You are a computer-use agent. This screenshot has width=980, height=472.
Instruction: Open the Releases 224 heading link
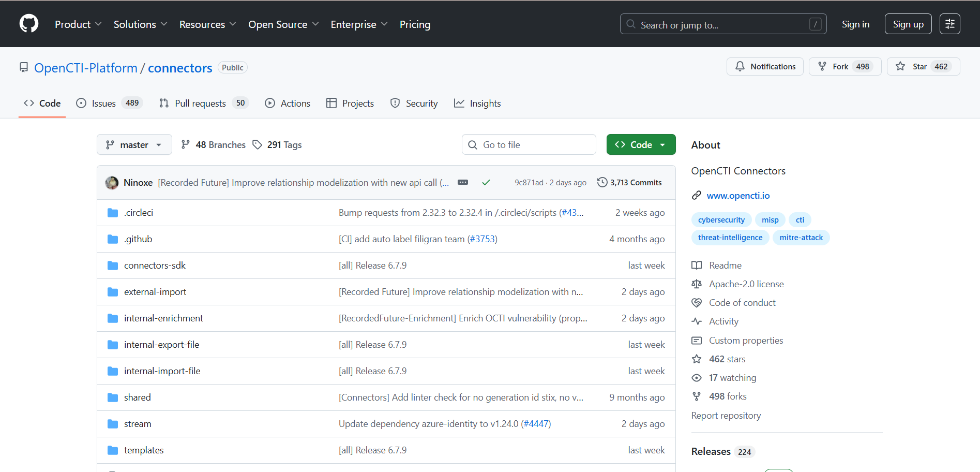pyautogui.click(x=723, y=451)
